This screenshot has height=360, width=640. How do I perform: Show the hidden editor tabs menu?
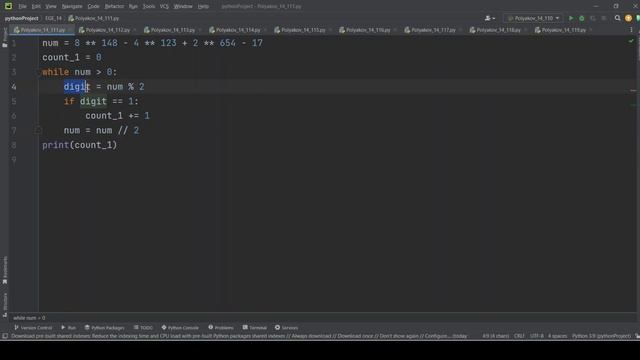pos(631,30)
